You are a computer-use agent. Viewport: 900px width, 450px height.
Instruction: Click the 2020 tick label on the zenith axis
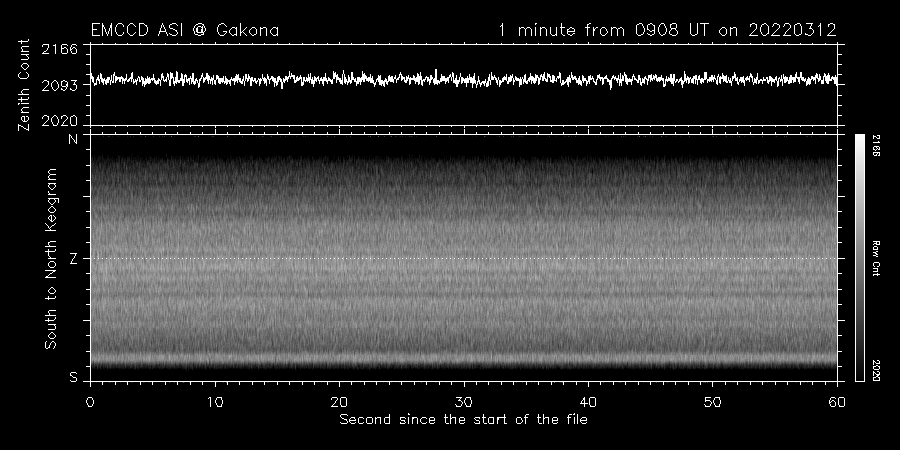point(60,121)
